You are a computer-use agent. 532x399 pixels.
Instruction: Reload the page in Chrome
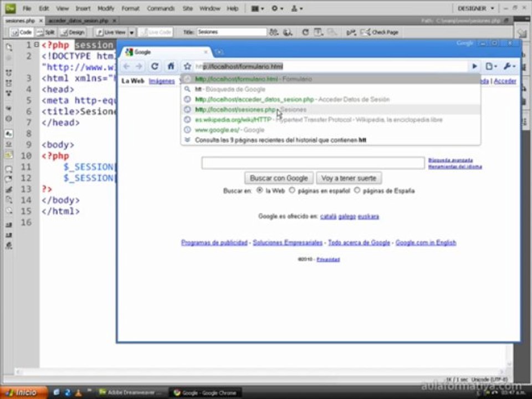[155, 66]
